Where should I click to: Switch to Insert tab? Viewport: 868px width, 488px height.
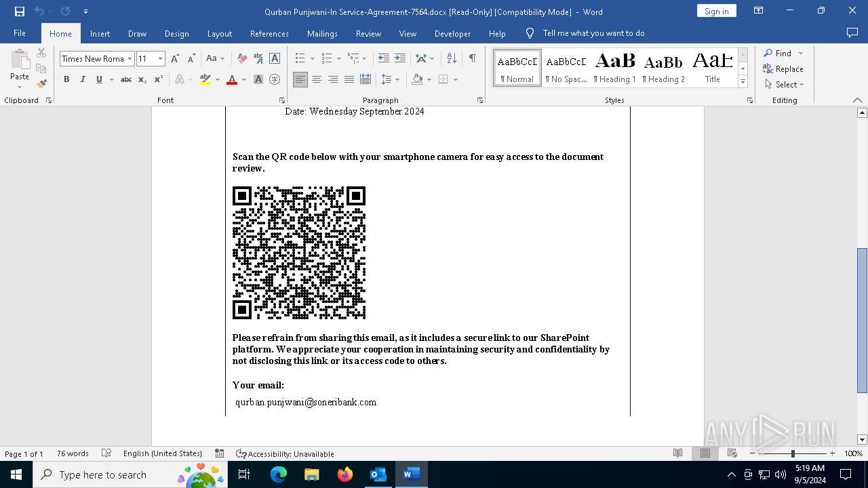(100, 33)
